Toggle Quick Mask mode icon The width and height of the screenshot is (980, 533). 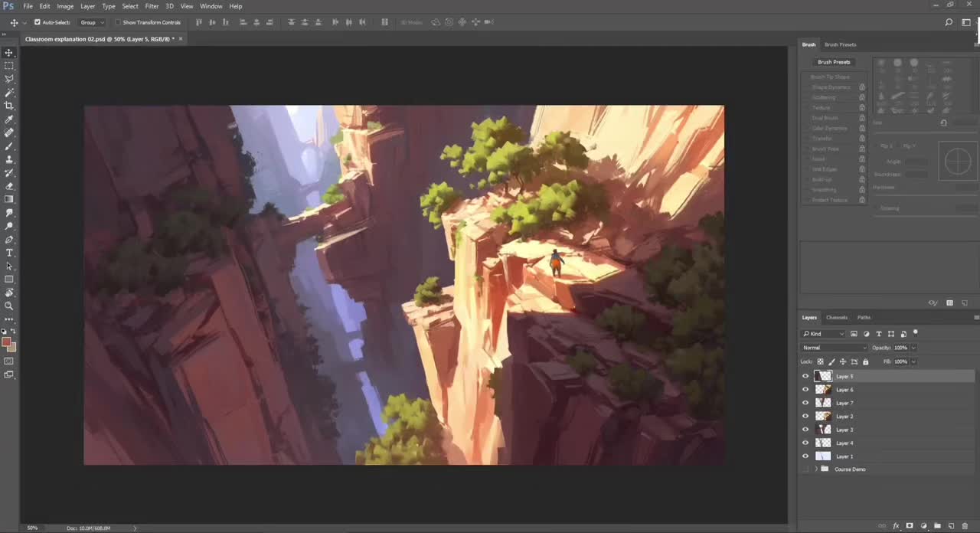click(x=9, y=361)
